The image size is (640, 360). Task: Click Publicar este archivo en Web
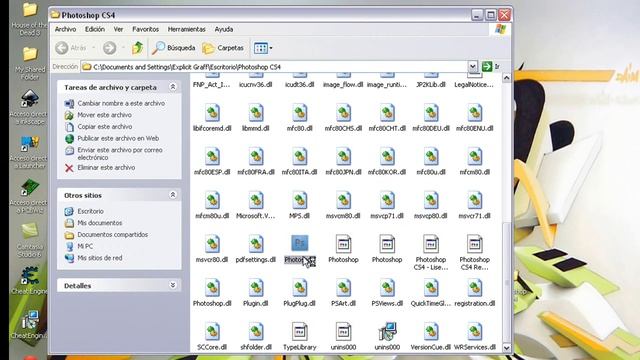point(118,138)
